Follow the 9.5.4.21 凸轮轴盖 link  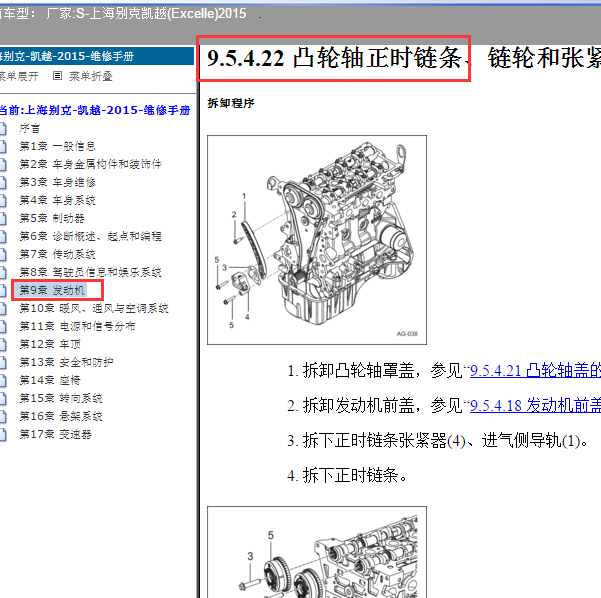point(535,371)
